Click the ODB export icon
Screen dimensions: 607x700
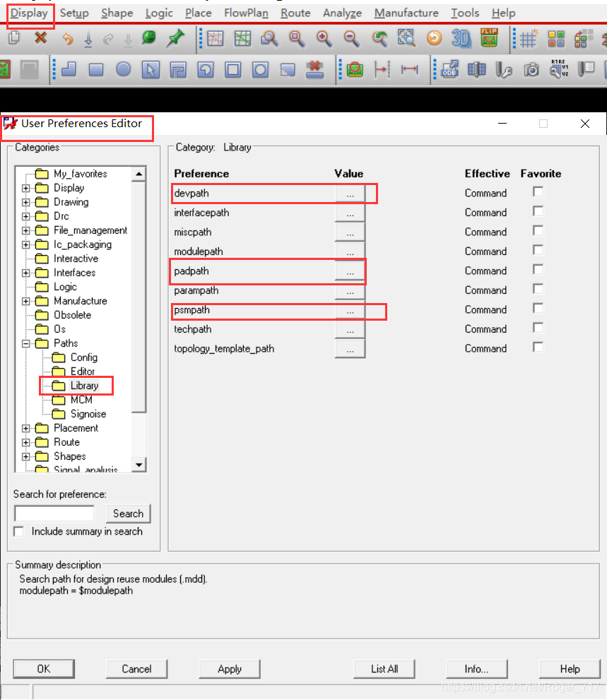[449, 70]
